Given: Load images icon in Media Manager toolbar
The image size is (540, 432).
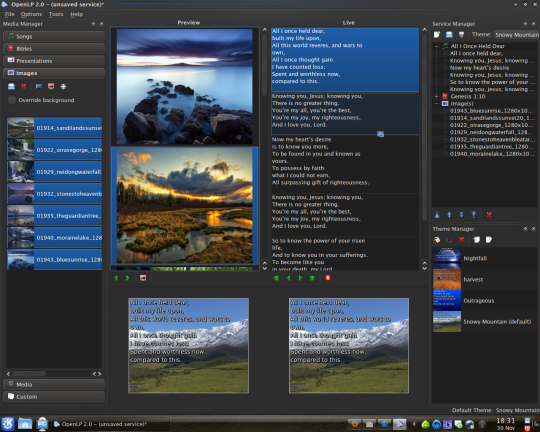Looking at the screenshot, I should [11, 86].
